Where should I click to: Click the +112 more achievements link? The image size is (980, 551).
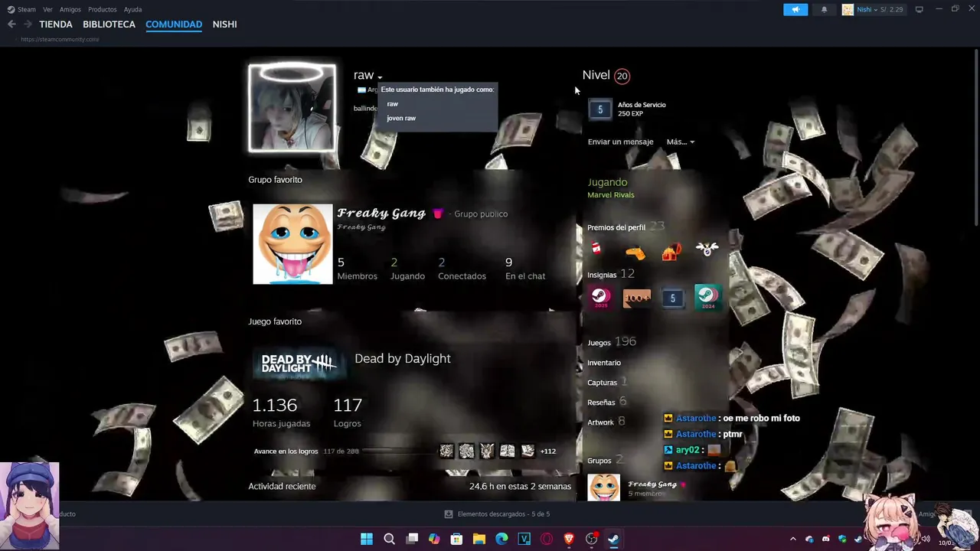tap(548, 452)
